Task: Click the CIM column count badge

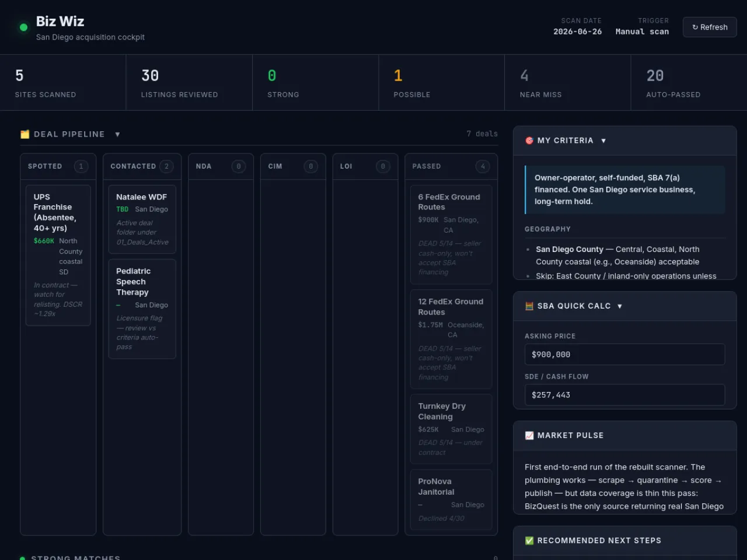Action: [311, 166]
